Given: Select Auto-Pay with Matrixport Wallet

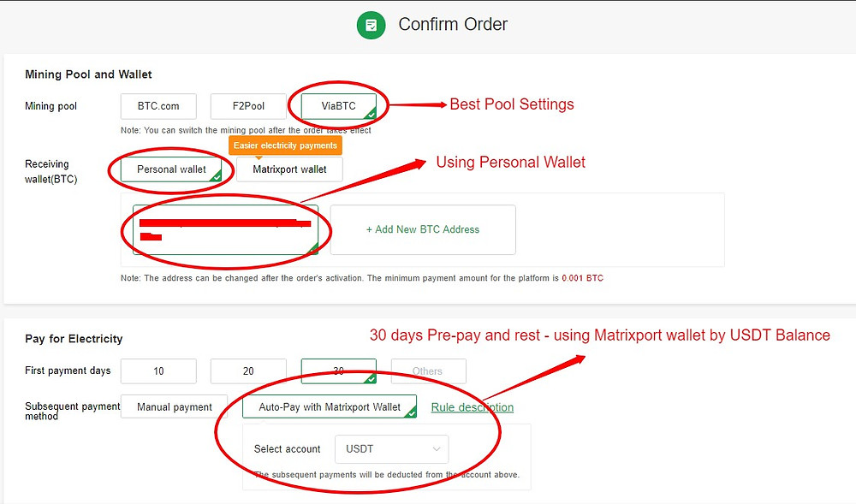Looking at the screenshot, I should pos(330,407).
